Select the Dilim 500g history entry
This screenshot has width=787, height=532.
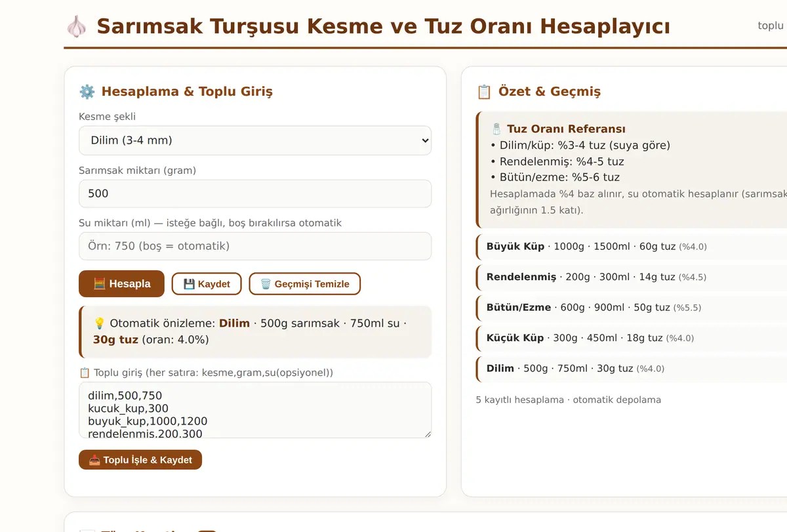pos(632,369)
